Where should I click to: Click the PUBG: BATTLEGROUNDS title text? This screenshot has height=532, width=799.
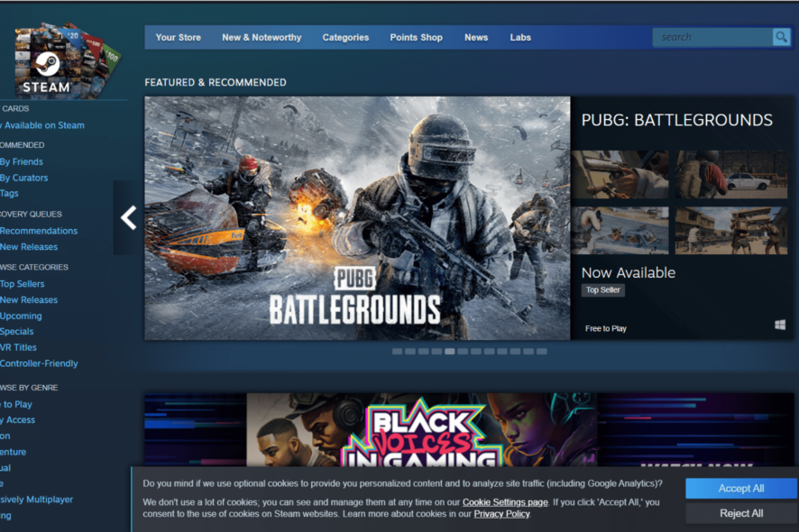(676, 120)
